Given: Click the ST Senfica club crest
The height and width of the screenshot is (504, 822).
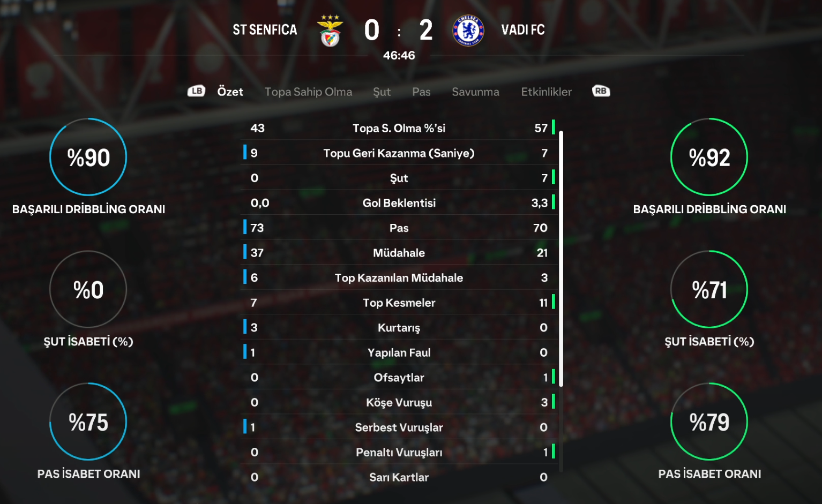Looking at the screenshot, I should (x=330, y=31).
